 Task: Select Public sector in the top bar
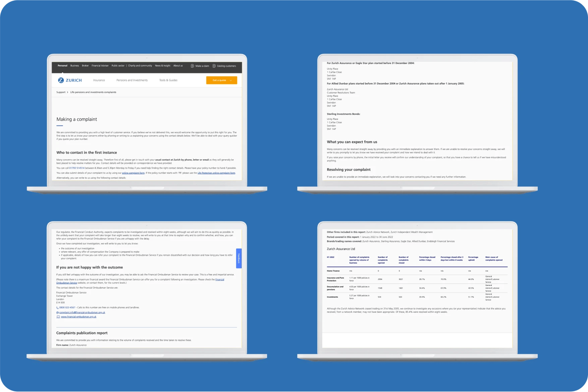tap(118, 66)
